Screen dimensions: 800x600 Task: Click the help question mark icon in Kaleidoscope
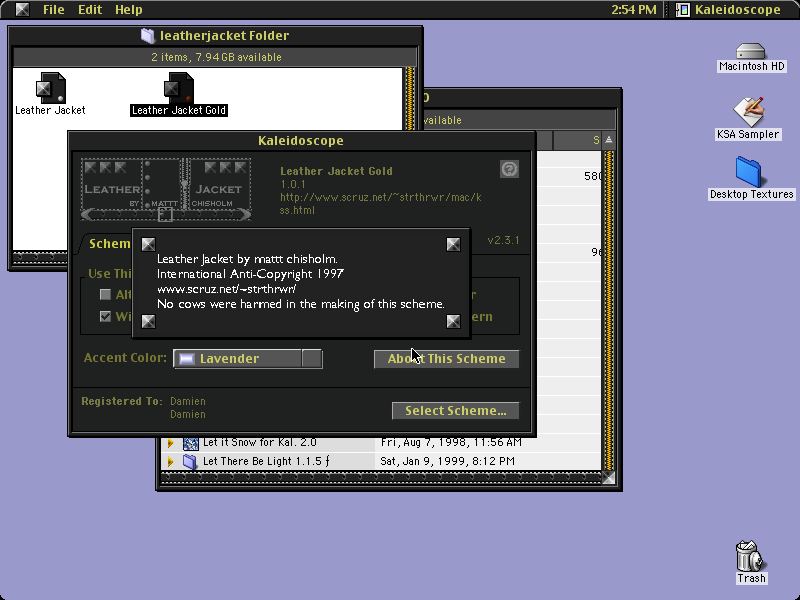[x=509, y=169]
